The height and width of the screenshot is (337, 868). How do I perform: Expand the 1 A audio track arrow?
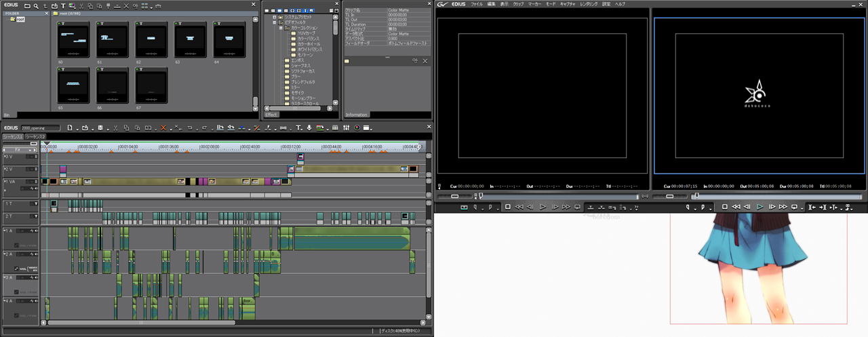point(5,231)
